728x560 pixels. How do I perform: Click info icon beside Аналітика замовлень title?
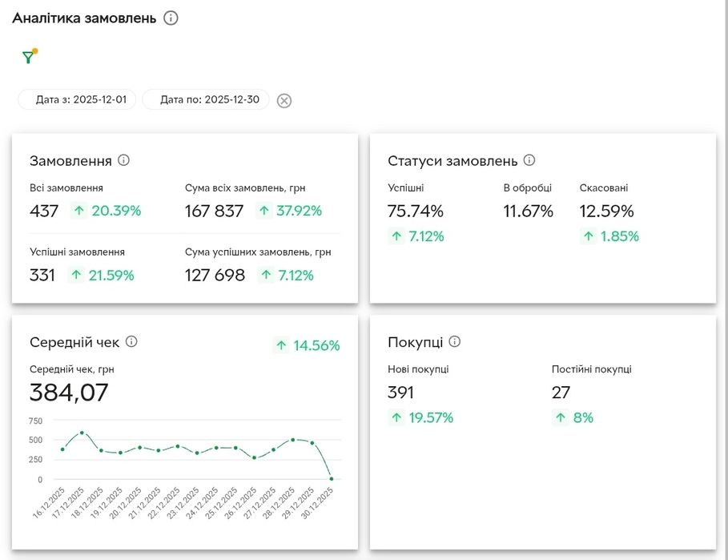tap(171, 18)
